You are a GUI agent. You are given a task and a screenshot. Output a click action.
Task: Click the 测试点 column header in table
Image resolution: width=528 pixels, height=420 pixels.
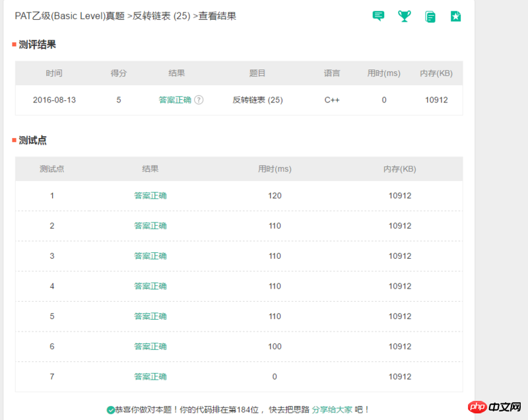click(x=51, y=169)
